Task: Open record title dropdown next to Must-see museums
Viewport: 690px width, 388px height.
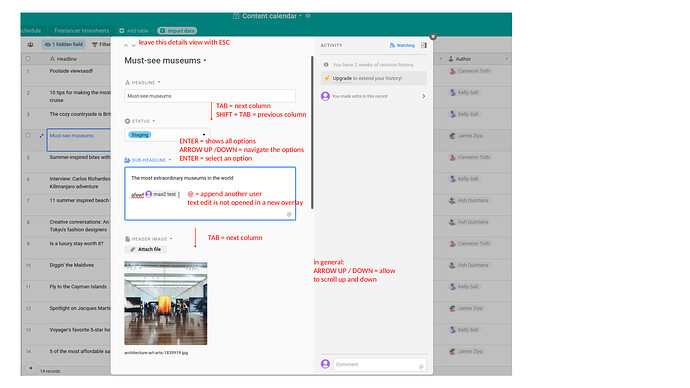Action: (205, 61)
